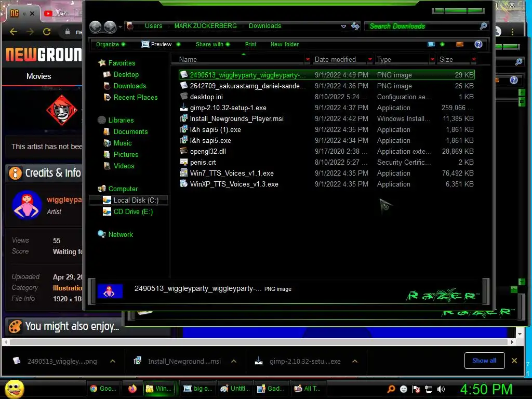Create a New folder

tap(284, 44)
